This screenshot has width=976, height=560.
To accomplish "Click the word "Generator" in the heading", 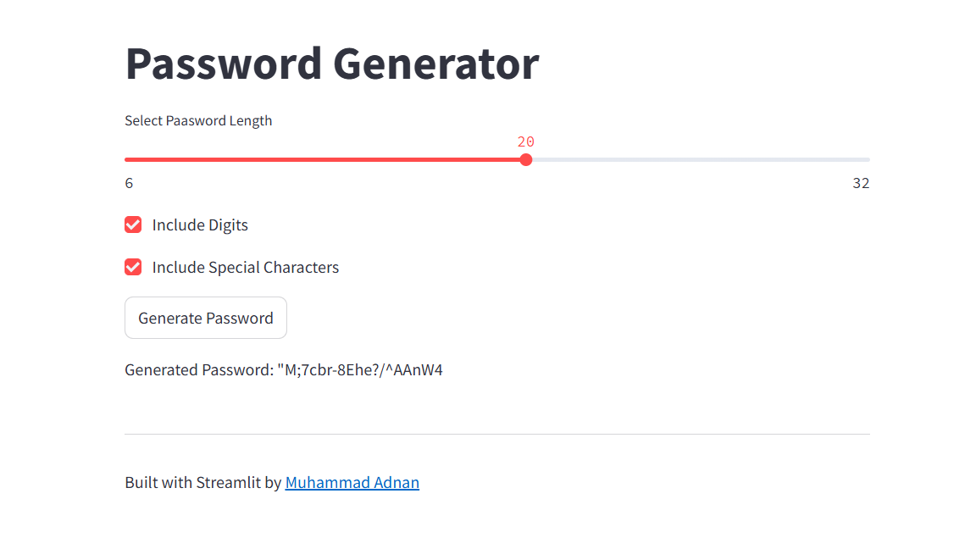I will click(435, 64).
